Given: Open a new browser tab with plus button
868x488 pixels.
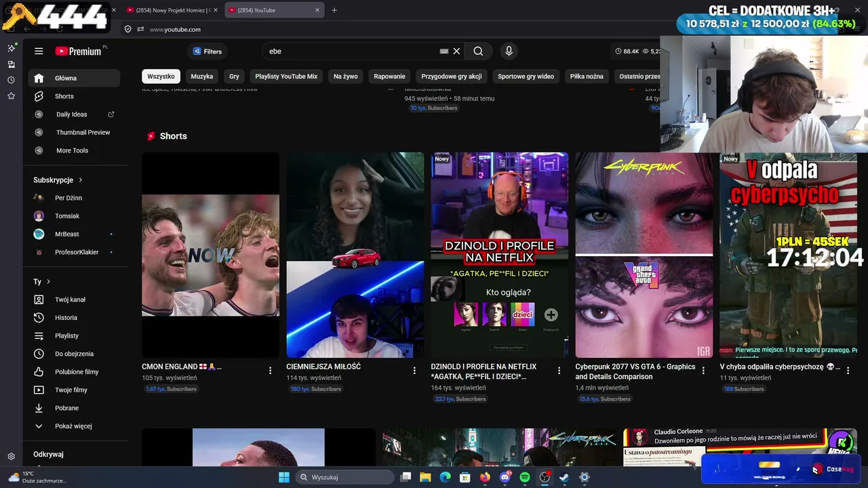Looking at the screenshot, I should coord(334,10).
